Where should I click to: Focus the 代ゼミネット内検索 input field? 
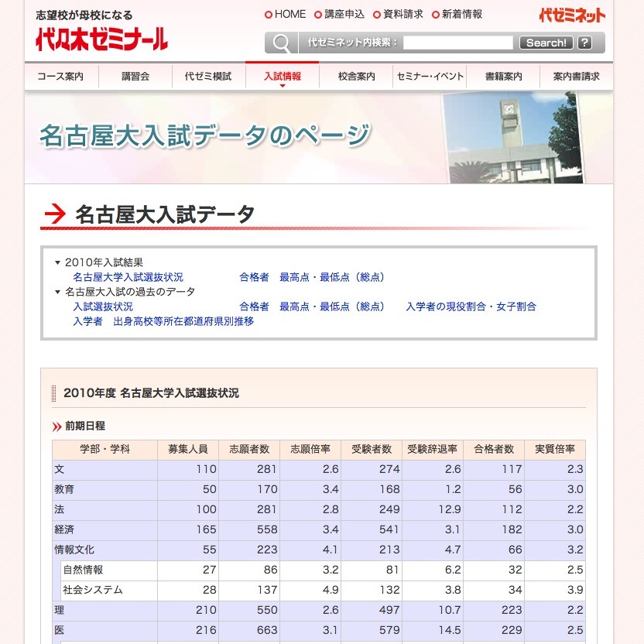coord(458,43)
